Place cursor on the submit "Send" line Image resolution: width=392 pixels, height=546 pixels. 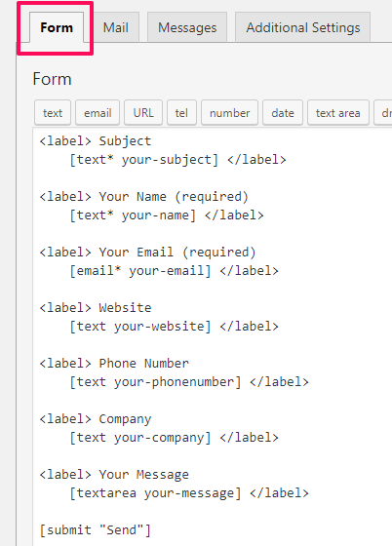[x=95, y=530]
